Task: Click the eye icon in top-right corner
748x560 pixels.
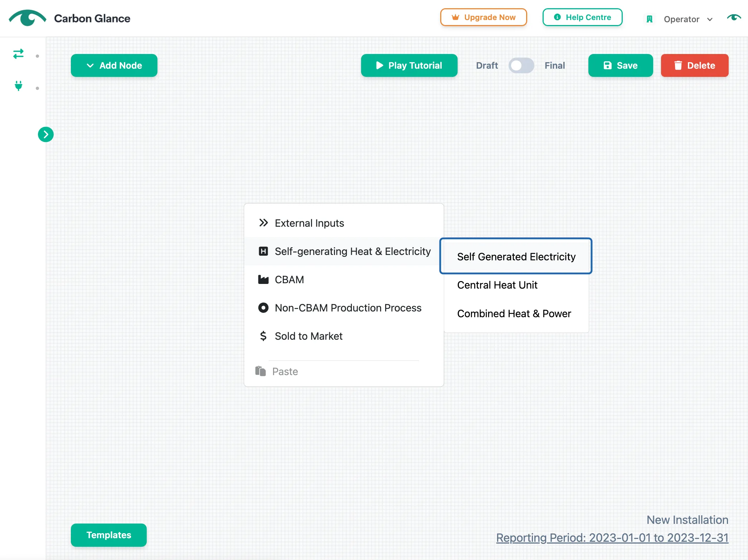Action: tap(734, 18)
